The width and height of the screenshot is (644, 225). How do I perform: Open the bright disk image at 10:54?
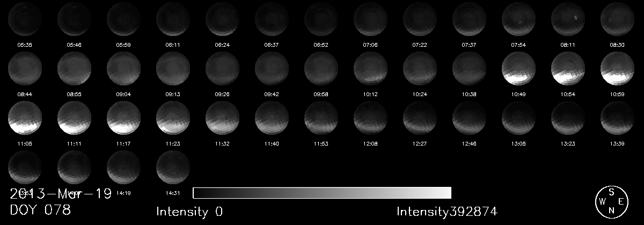[568, 68]
